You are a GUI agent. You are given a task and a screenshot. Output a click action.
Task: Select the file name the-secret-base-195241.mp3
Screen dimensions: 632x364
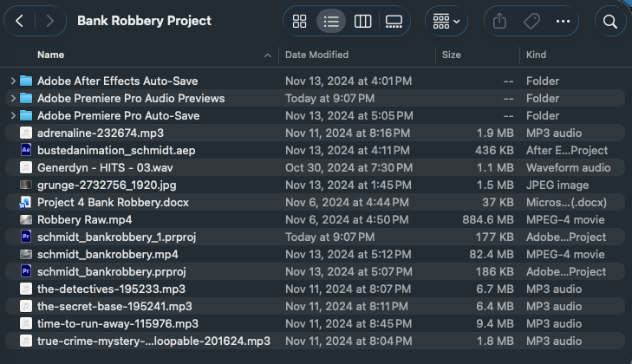coord(114,306)
